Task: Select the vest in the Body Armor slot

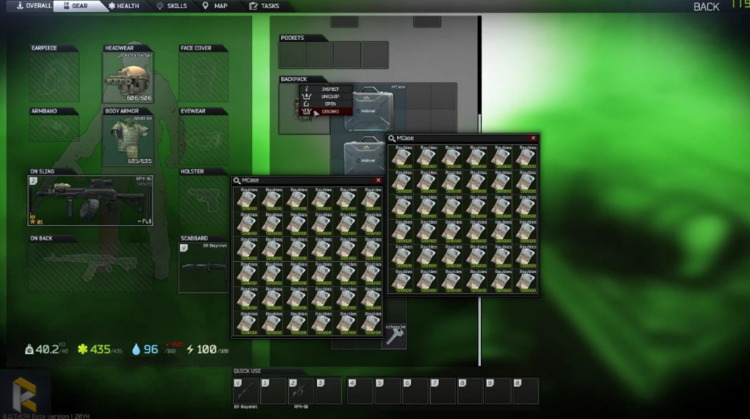Action: 128,140
